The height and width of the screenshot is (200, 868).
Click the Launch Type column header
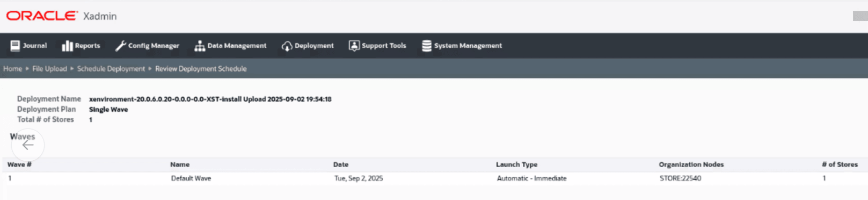click(x=516, y=165)
